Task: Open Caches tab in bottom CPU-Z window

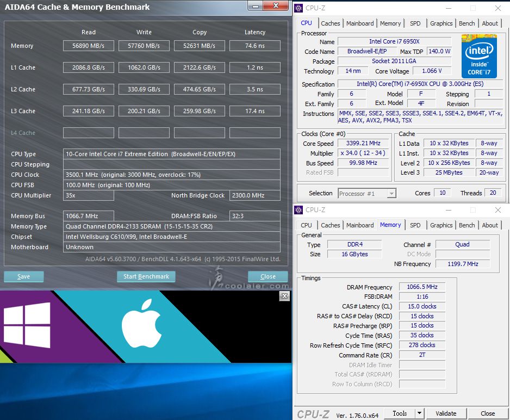Action: tap(330, 225)
